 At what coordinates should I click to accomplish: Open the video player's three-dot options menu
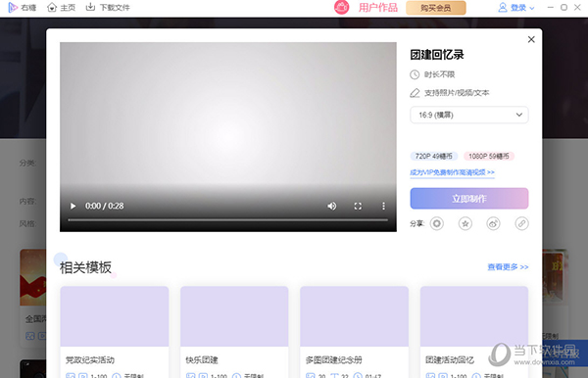click(383, 206)
